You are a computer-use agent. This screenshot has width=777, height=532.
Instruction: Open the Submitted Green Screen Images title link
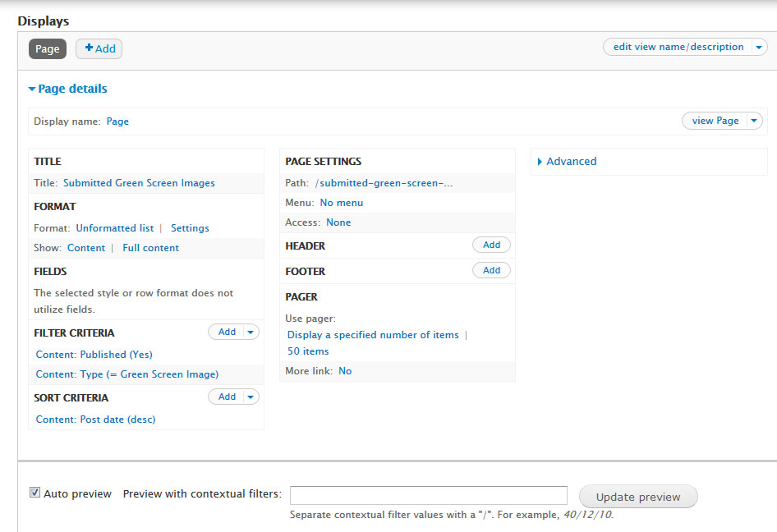point(140,183)
